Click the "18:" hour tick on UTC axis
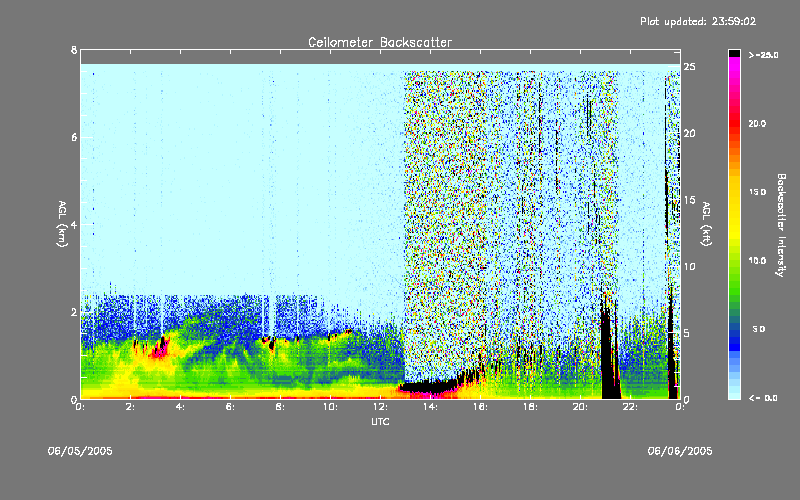The width and height of the screenshot is (800, 500). click(530, 407)
